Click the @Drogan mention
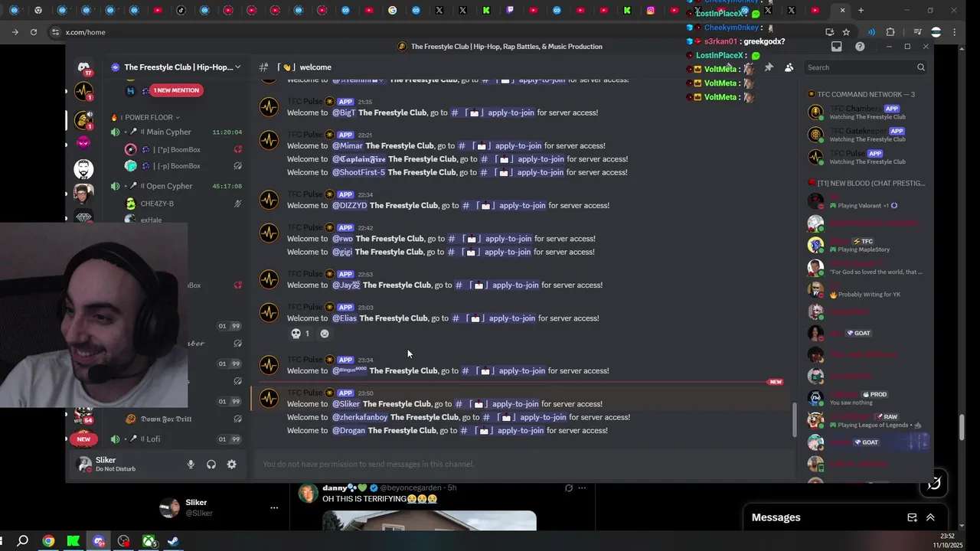Screen dimensions: 980x551 [348, 430]
